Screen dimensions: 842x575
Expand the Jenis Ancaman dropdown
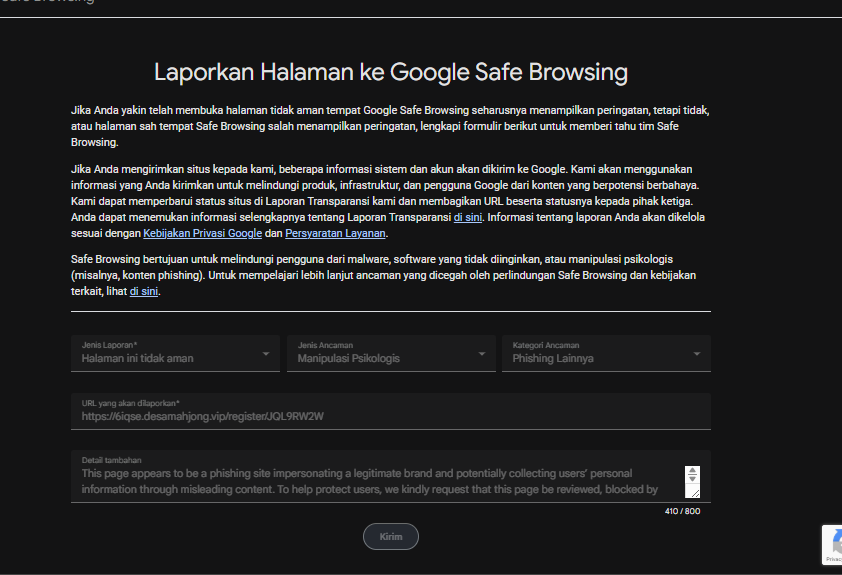[x=391, y=353]
